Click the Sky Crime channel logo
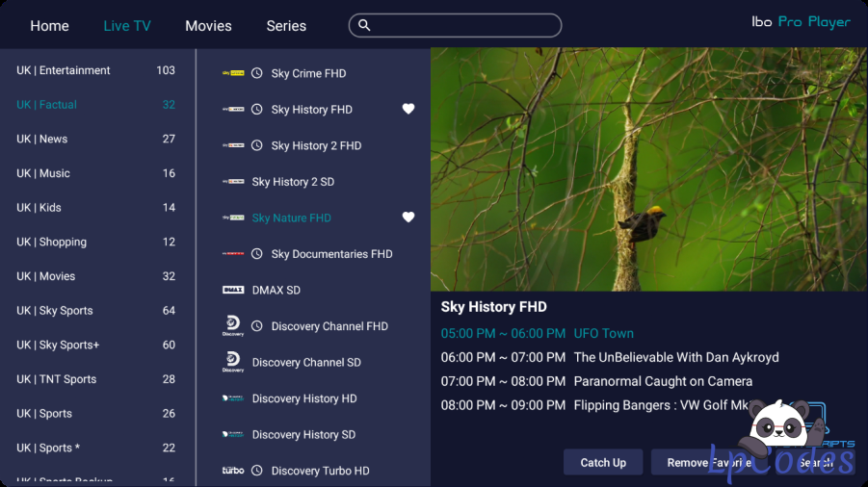Screen dimensions: 868x487 tap(233, 73)
